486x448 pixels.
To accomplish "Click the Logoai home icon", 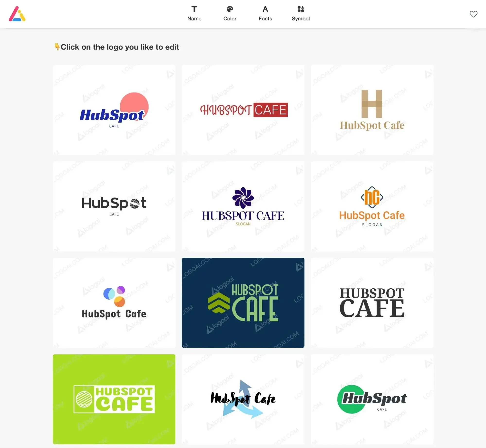I will click(17, 14).
